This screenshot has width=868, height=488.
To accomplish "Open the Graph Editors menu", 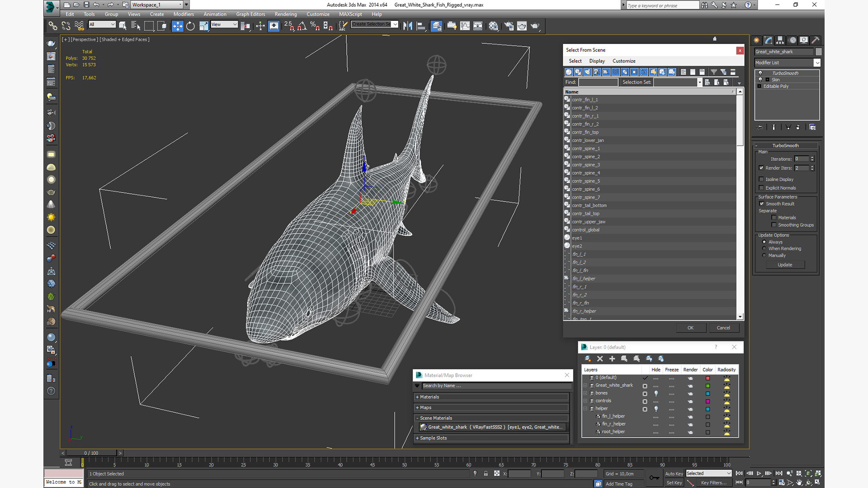I will (x=250, y=14).
